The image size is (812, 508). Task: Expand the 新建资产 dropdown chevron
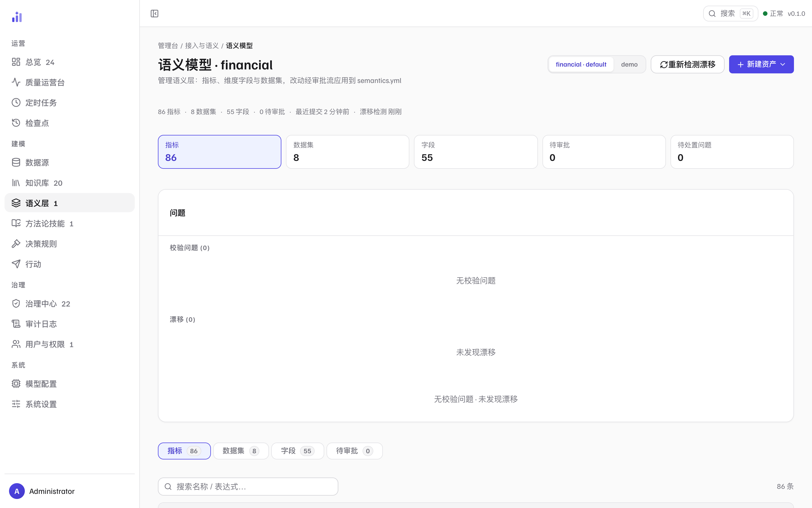(783, 65)
